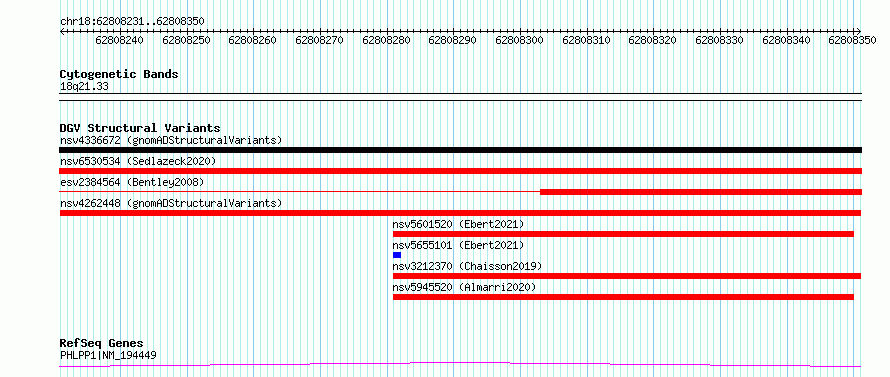The width and height of the screenshot is (890, 377).
Task: Open variant nsv5601520 (Ebert2021) label
Action: coord(459,224)
